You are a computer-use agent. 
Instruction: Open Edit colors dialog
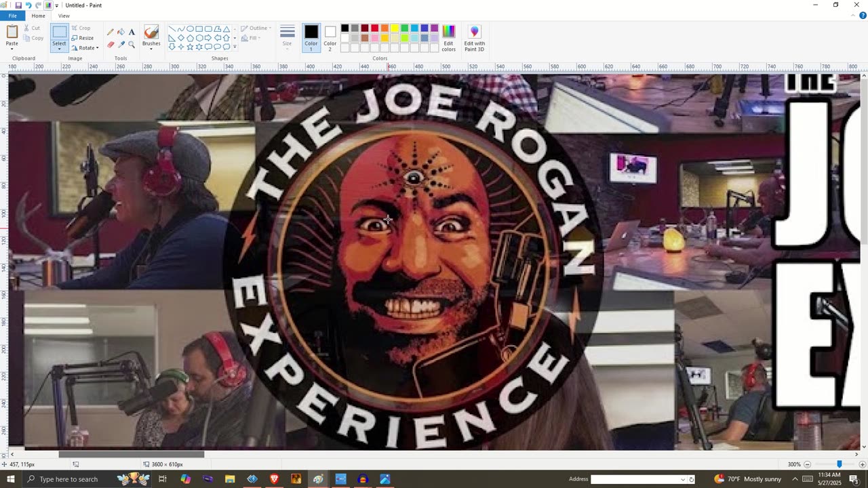(449, 38)
